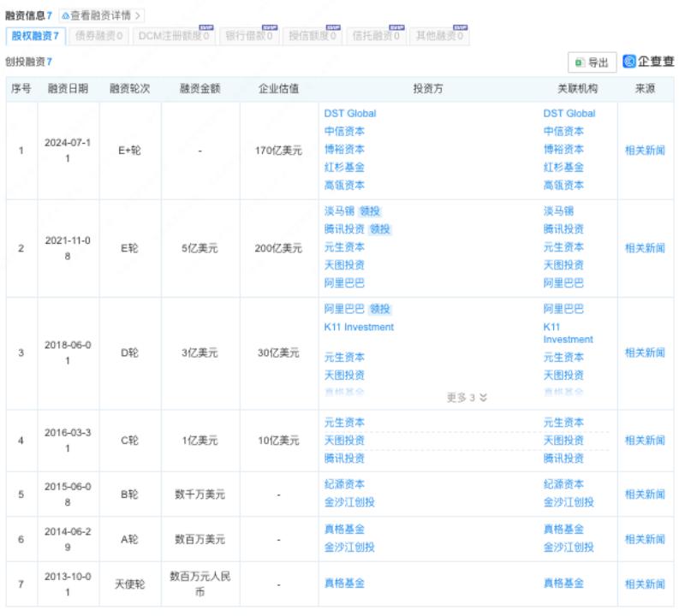The width and height of the screenshot is (679, 616).
Task: Open 阿里巴巴 lead investor in D轮 row
Action: click(x=344, y=309)
